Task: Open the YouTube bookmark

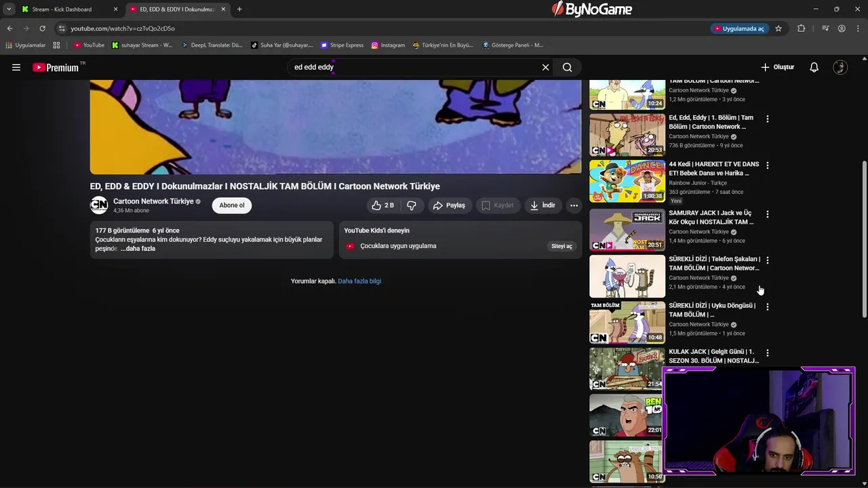Action: 89,45
